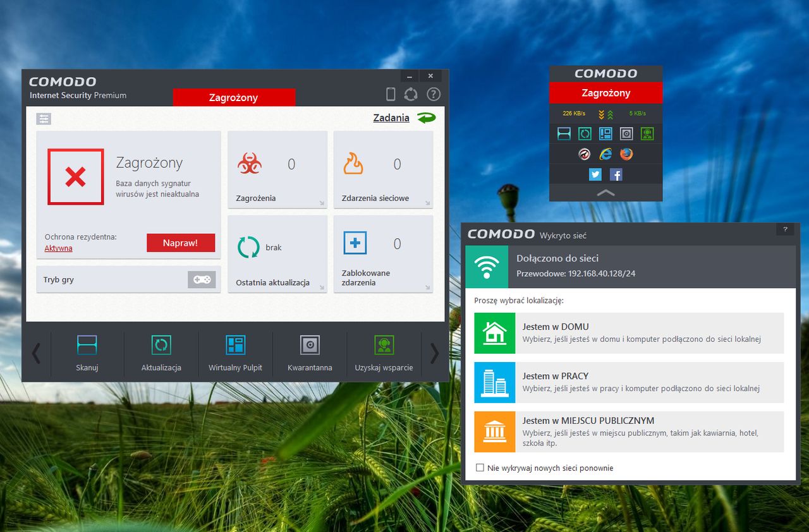The height and width of the screenshot is (532, 809).
Task: Collapse the widget with up chevron
Action: click(605, 193)
